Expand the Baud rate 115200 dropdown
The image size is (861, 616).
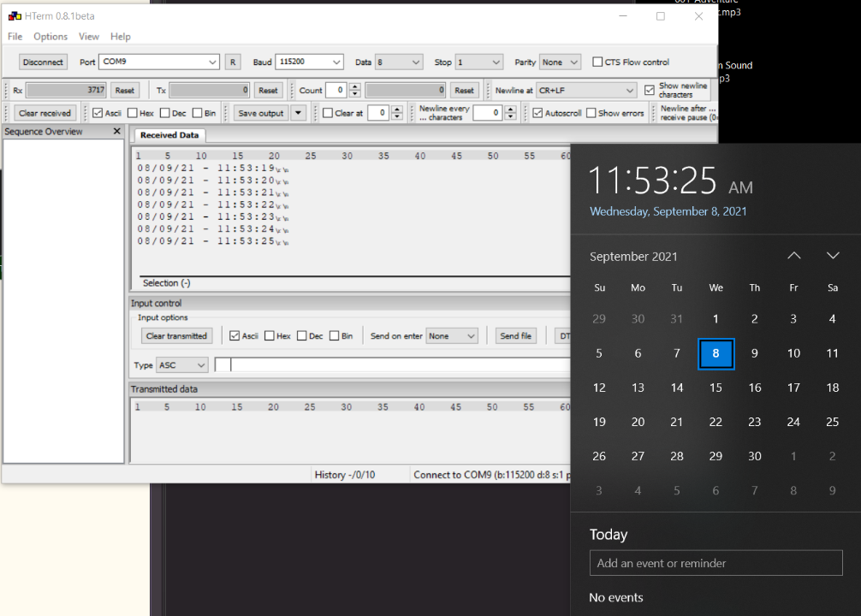tap(335, 62)
